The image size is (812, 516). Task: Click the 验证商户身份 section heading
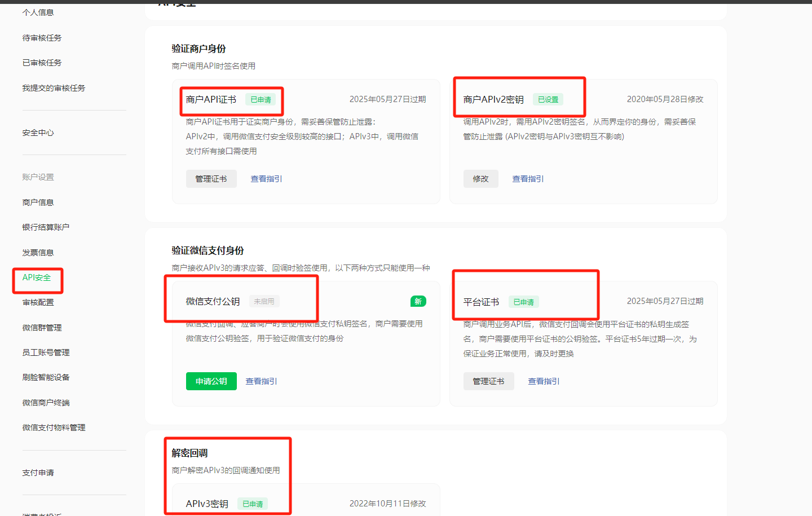pyautogui.click(x=198, y=49)
